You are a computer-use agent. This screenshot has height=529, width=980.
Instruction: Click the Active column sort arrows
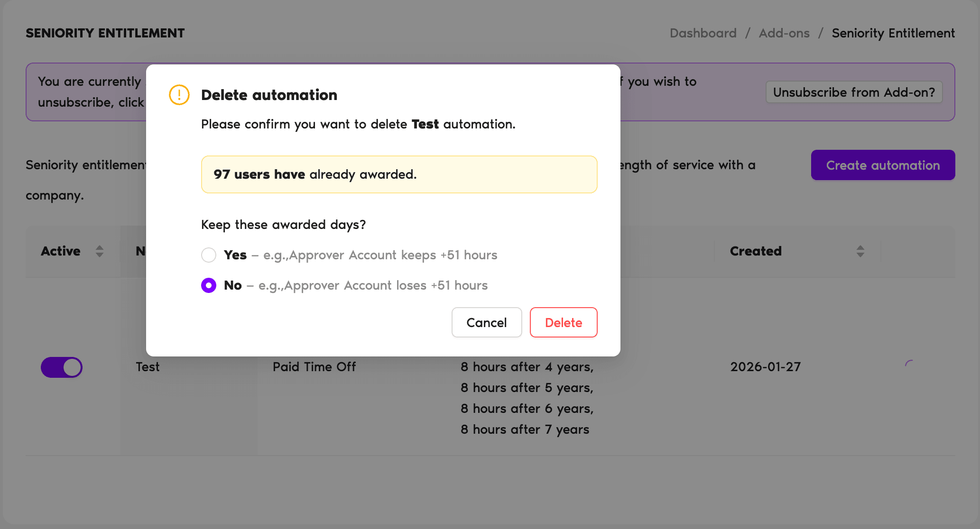(x=100, y=251)
